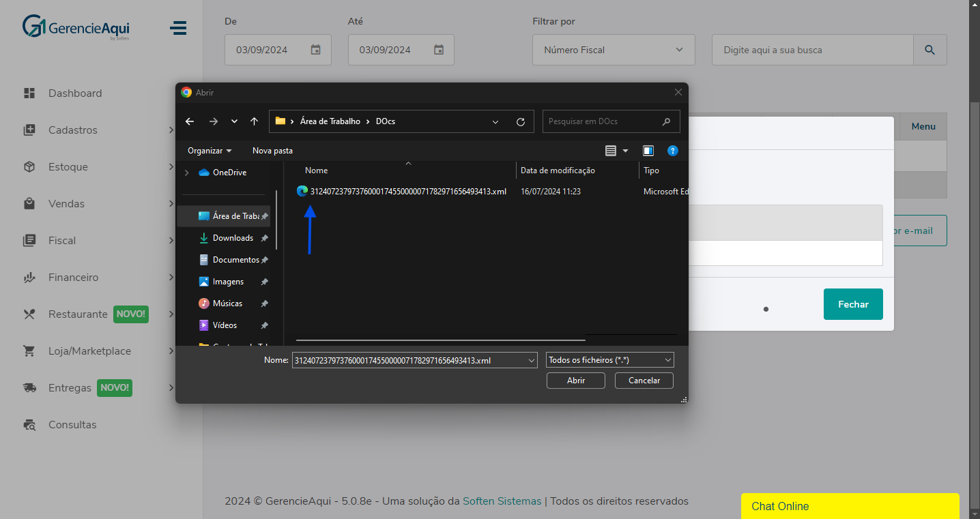Click the Vendas shopping bag icon
Viewport: 980px width, 519px height.
click(29, 203)
